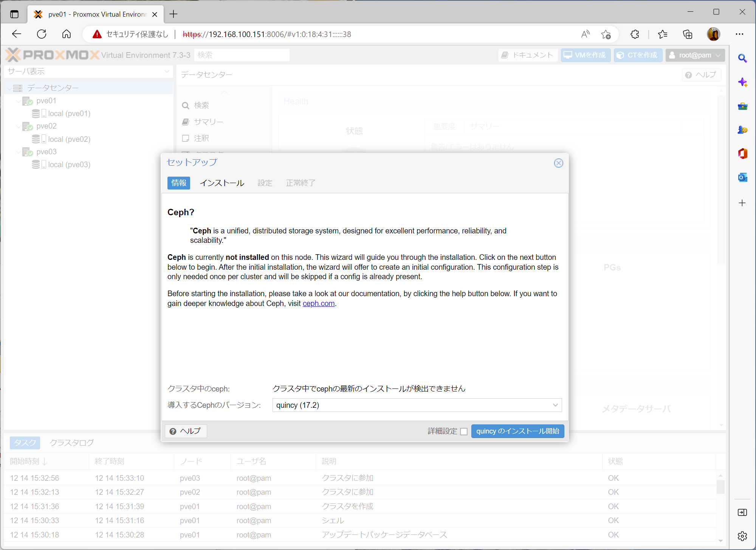The image size is (756, 550).
Task: Add an app to the Edge sidebar
Action: [x=742, y=203]
